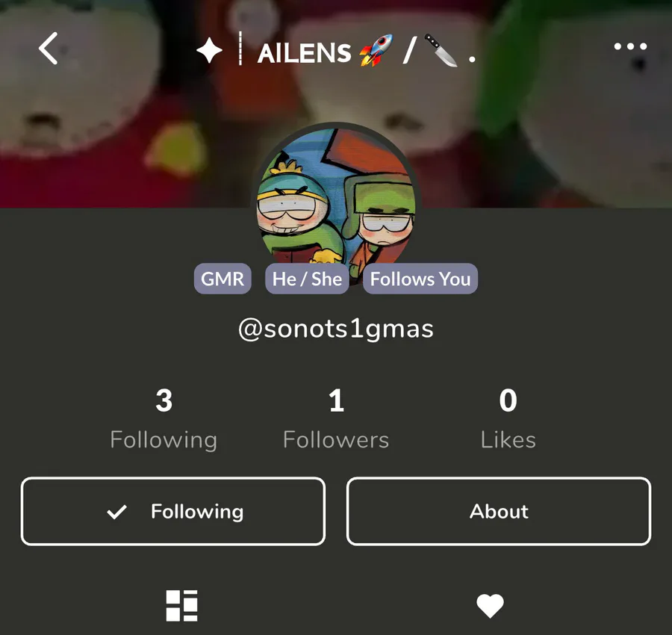
Task: Open the About section
Action: tap(499, 511)
